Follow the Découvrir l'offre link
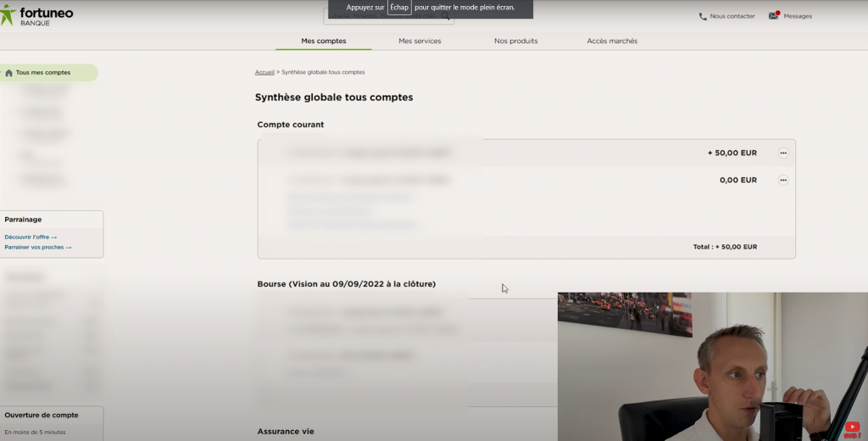 click(31, 237)
